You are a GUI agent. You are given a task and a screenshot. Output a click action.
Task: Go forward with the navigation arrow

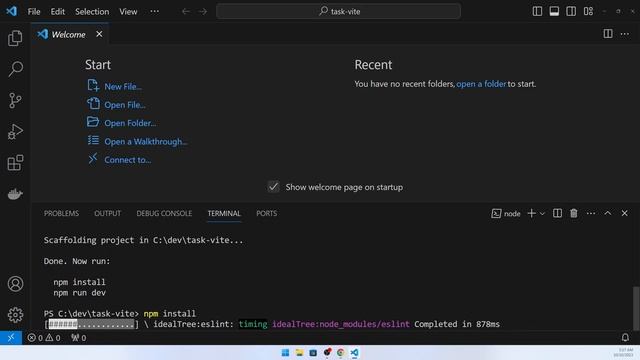[203, 11]
